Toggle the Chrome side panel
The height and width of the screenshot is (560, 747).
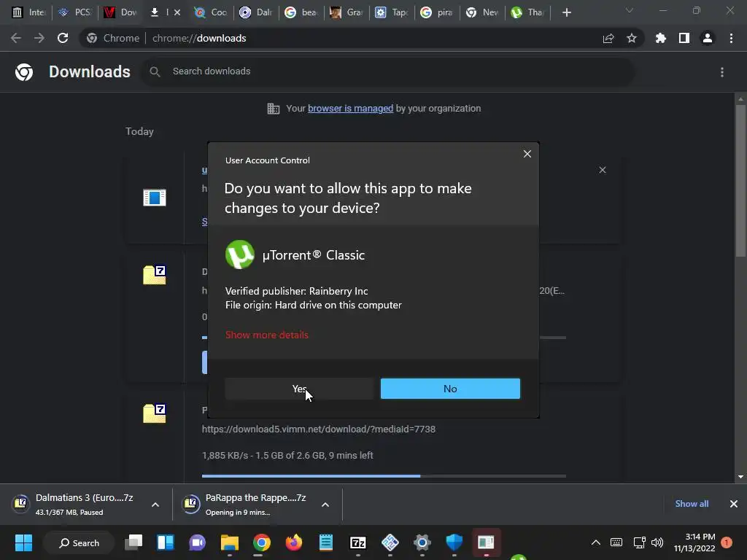684,38
